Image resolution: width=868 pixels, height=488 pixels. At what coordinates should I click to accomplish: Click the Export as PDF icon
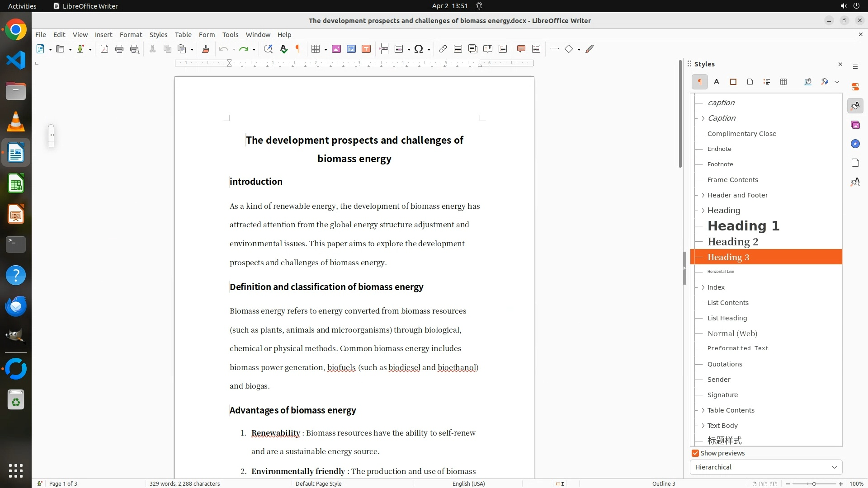pyautogui.click(x=104, y=49)
